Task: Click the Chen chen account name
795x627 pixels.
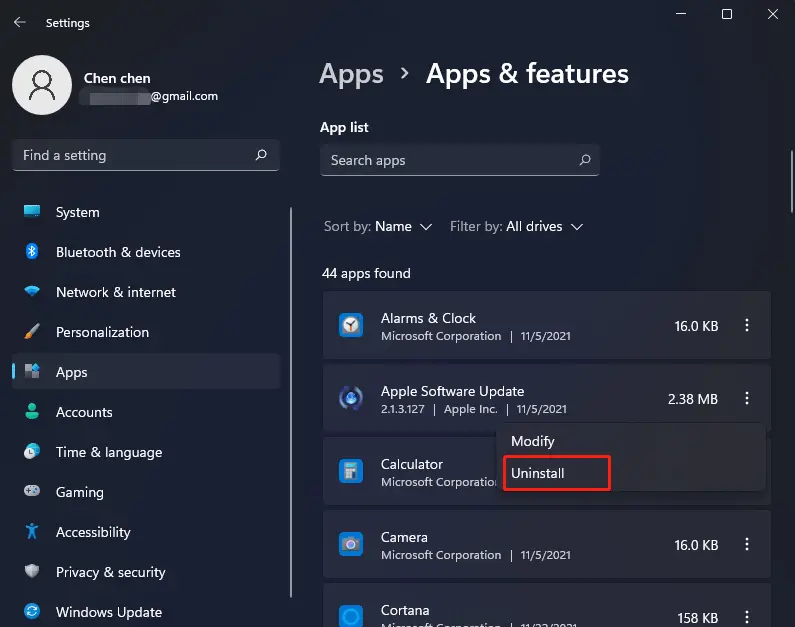Action: click(117, 78)
